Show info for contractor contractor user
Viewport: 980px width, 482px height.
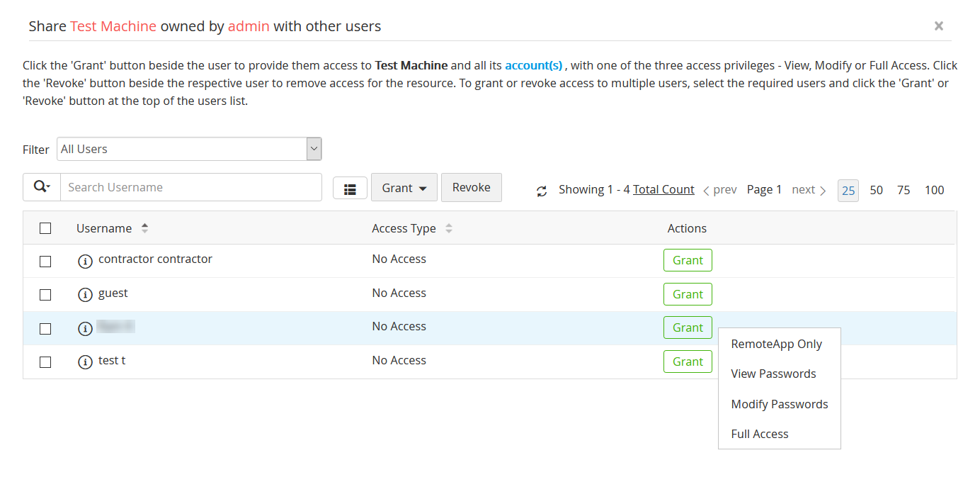click(x=85, y=261)
